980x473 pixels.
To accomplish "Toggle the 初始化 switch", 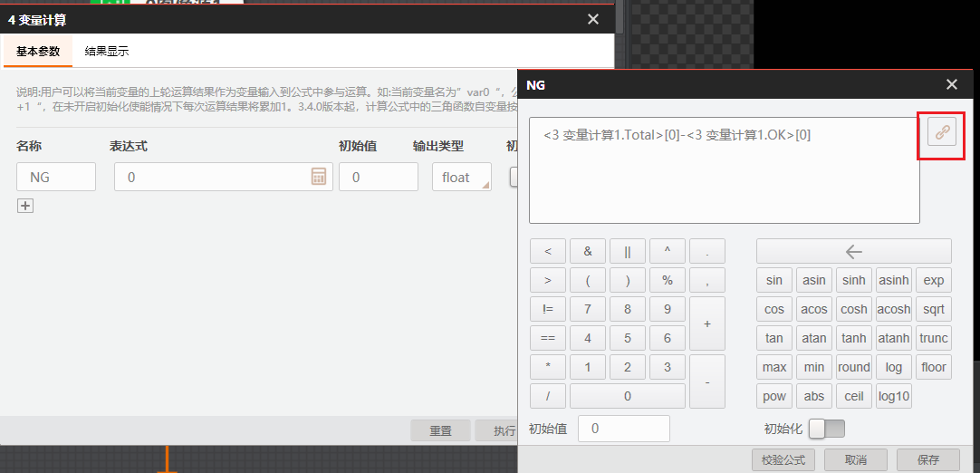I will (x=826, y=429).
